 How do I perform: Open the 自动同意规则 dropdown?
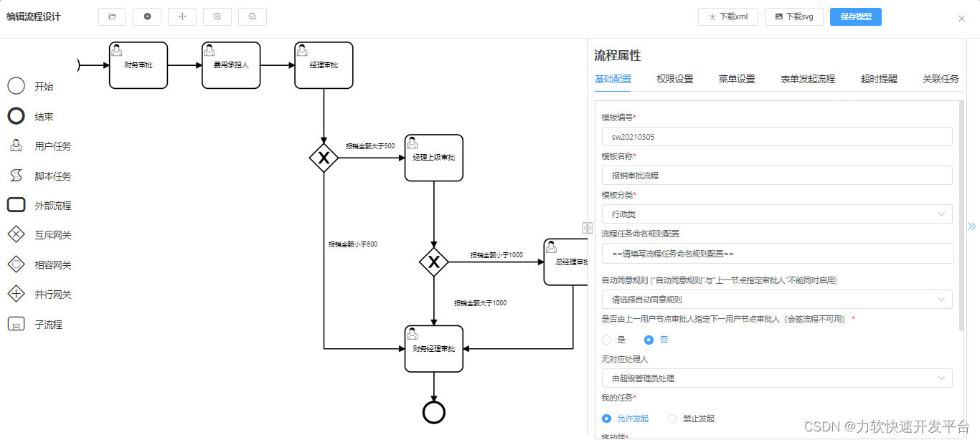coord(777,299)
